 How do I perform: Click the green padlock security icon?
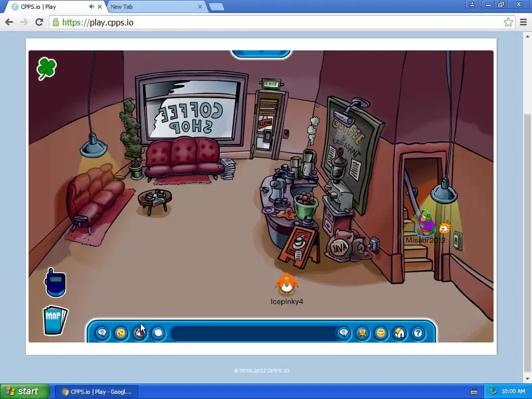(56, 22)
